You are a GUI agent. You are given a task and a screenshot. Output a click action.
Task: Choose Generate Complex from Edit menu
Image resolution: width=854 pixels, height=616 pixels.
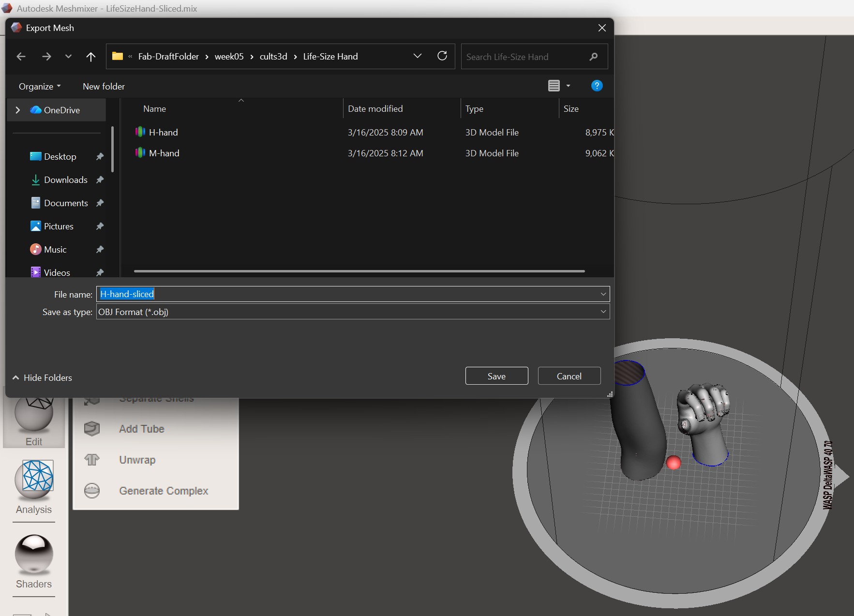point(164,491)
